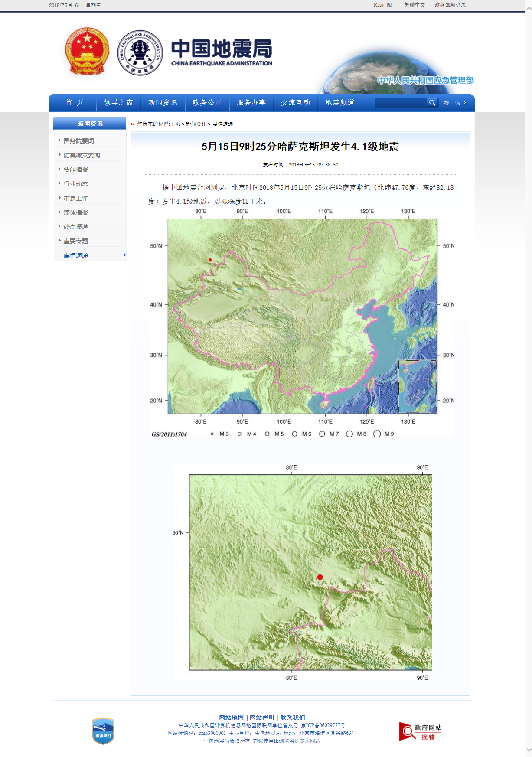532x757 pixels.
Task: Click the 网站声明 footer link
Action: pos(262,718)
